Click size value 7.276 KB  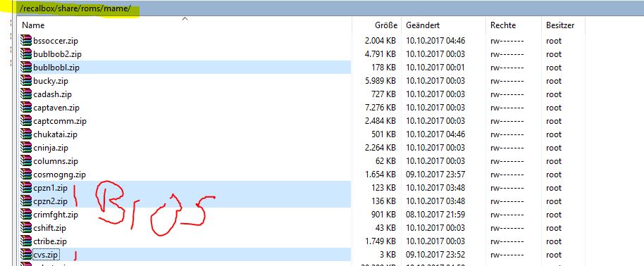pyautogui.click(x=380, y=108)
